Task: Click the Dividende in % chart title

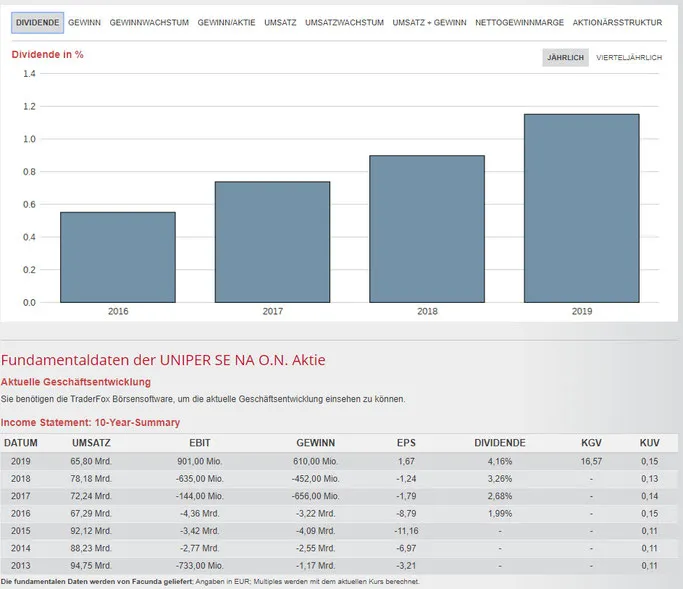Action: click(x=47, y=54)
